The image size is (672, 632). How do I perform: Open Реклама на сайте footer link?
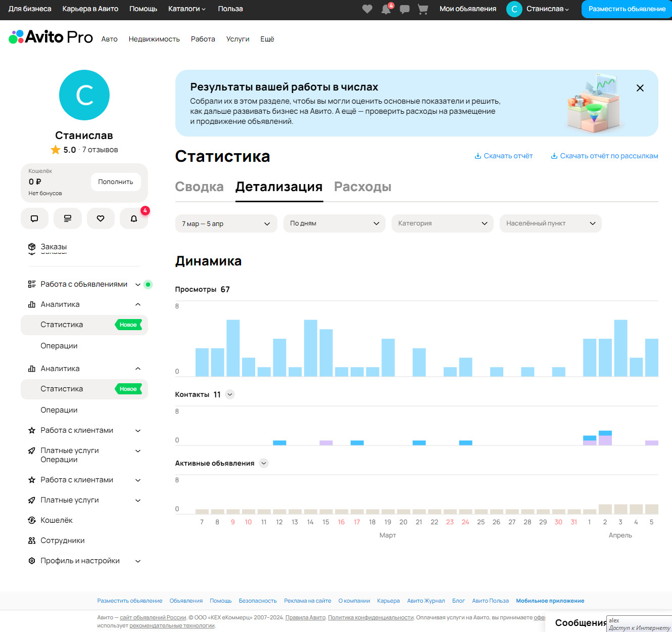coord(308,601)
